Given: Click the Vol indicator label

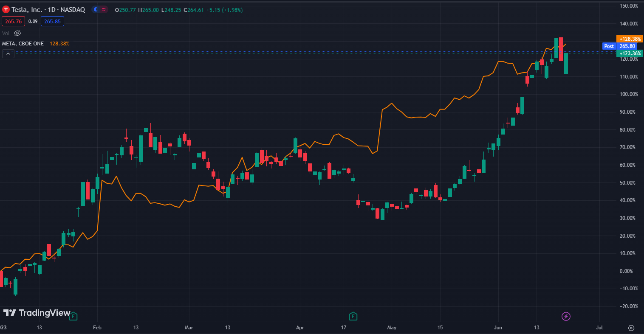Looking at the screenshot, I should 6,33.
